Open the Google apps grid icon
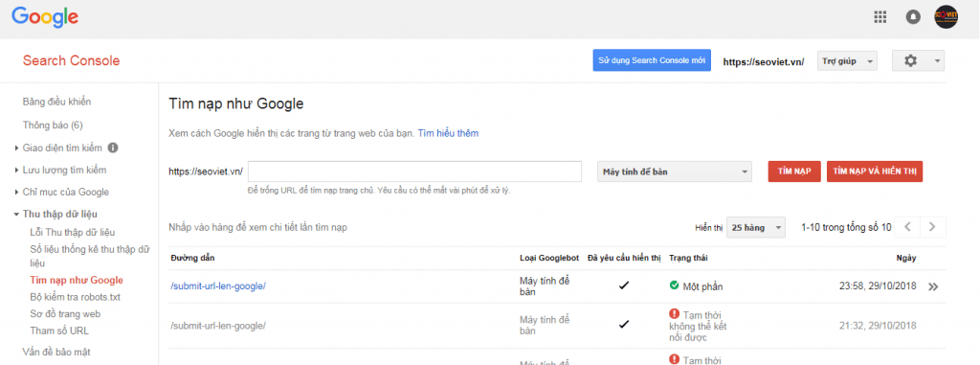Viewport: 980px width, 365px height. [880, 17]
